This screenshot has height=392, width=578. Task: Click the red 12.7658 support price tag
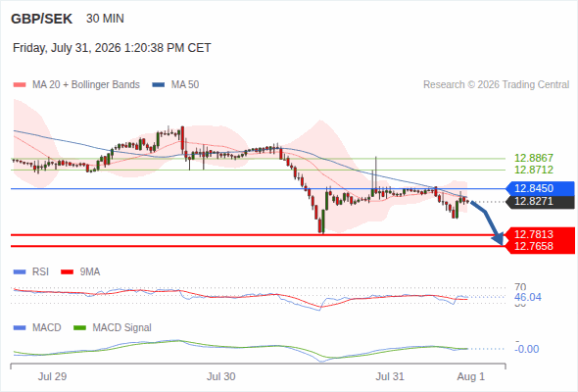point(540,246)
